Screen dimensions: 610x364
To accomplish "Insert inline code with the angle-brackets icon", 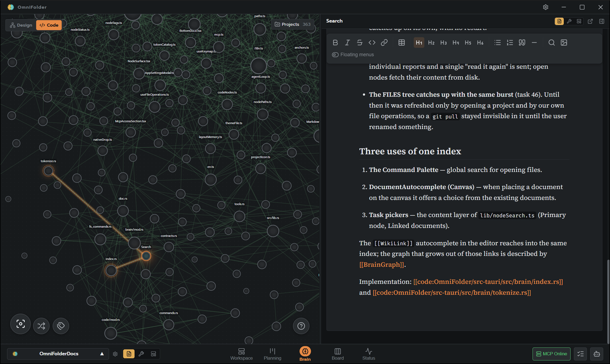I will point(372,42).
